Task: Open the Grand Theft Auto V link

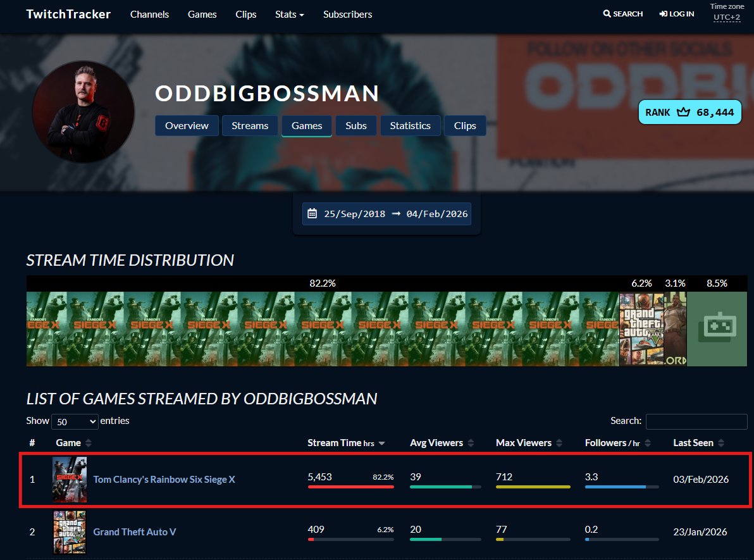Action: (x=135, y=532)
